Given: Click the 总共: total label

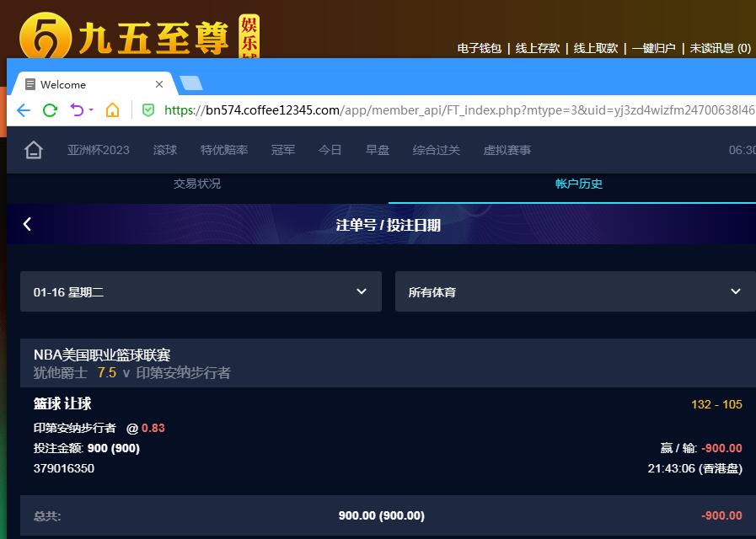Looking at the screenshot, I should click(46, 516).
